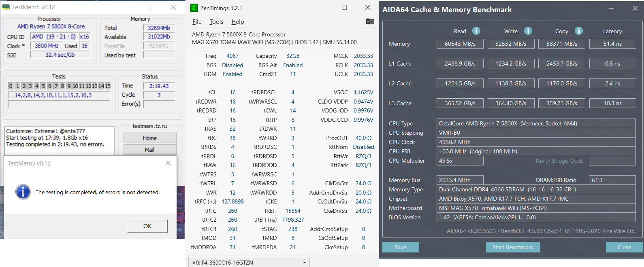Click the testmem.tz.ru link text
This screenshot has height=267, width=644.
pos(150,126)
